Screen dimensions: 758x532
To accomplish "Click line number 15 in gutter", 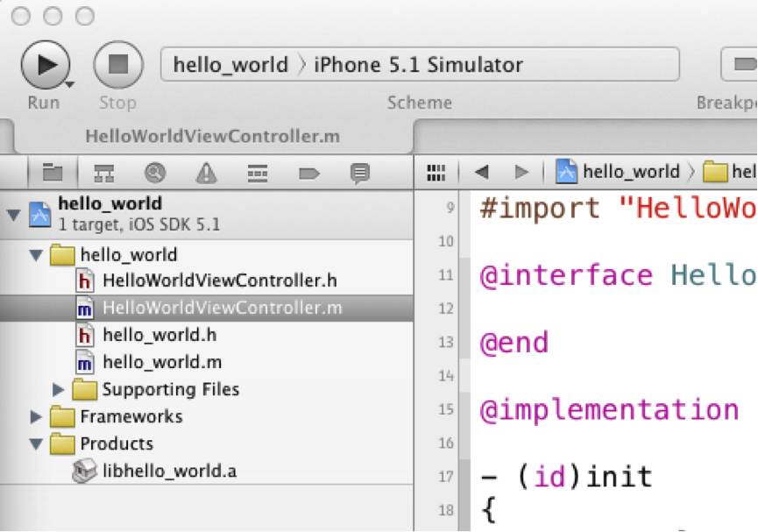I will 446,409.
